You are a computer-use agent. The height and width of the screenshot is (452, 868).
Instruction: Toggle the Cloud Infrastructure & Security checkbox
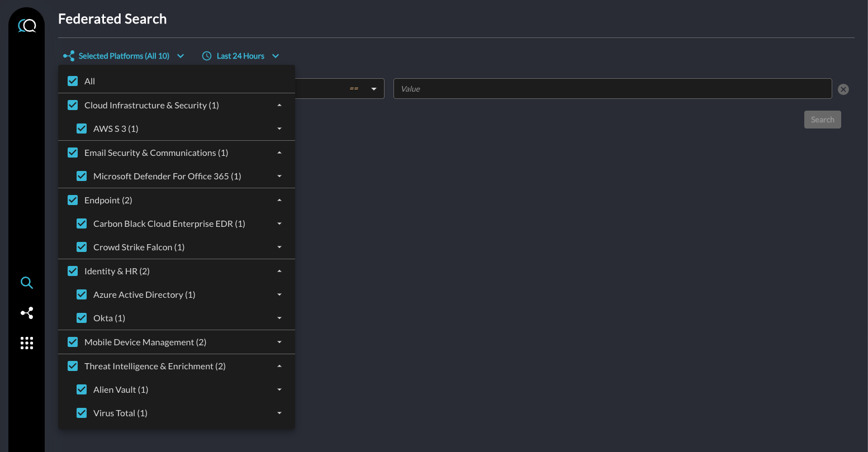73,105
